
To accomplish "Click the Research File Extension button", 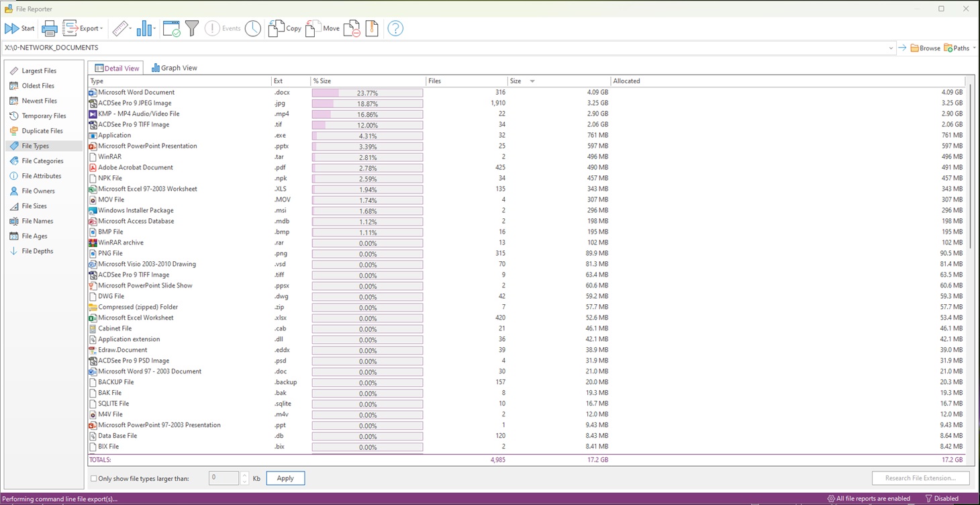I will pos(920,478).
